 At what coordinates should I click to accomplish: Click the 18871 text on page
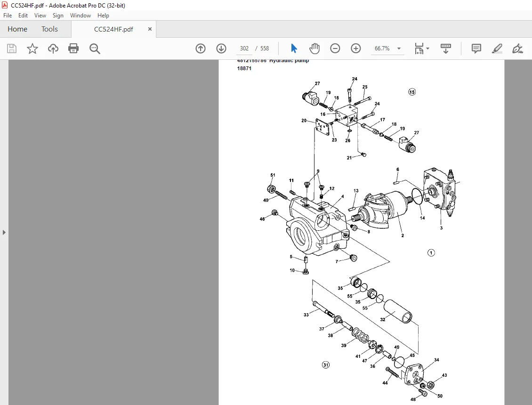(x=244, y=68)
